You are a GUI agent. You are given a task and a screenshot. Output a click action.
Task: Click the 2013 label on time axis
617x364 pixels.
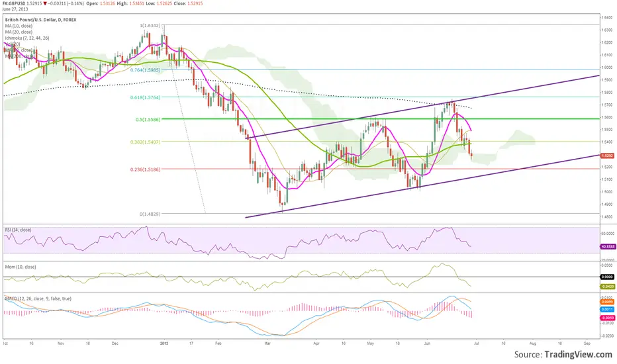(x=164, y=343)
